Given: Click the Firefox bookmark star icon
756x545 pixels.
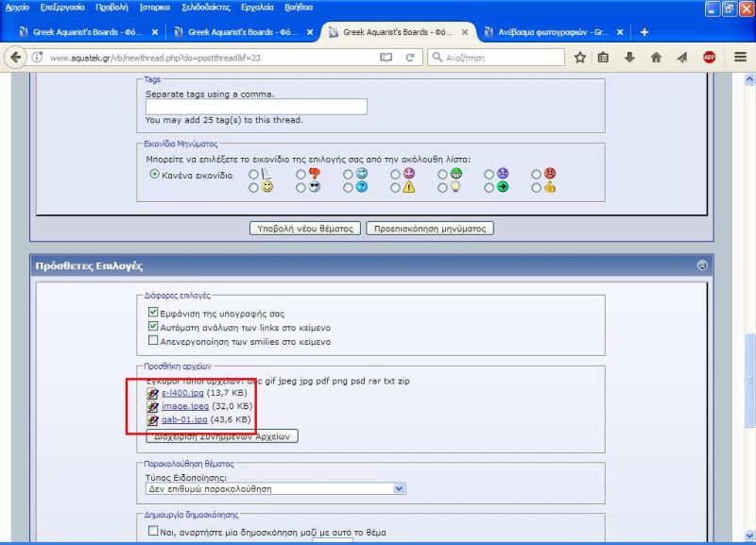Looking at the screenshot, I should (580, 58).
